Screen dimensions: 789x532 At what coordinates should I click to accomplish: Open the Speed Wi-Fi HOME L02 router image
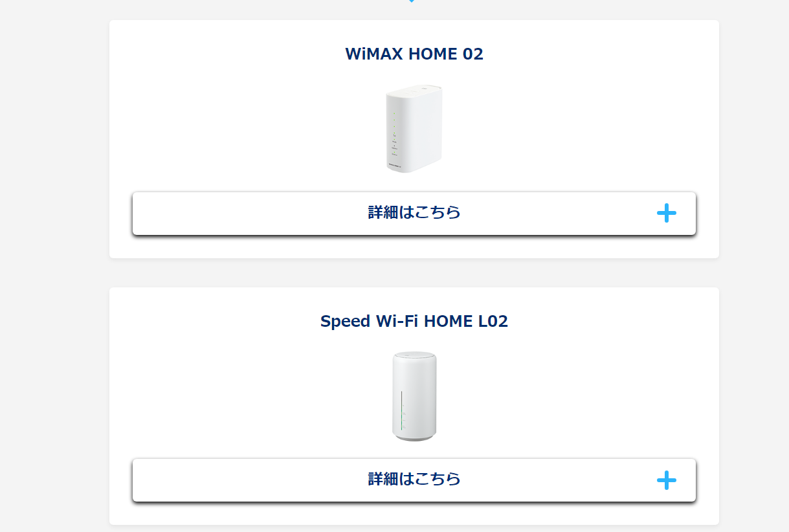point(414,396)
